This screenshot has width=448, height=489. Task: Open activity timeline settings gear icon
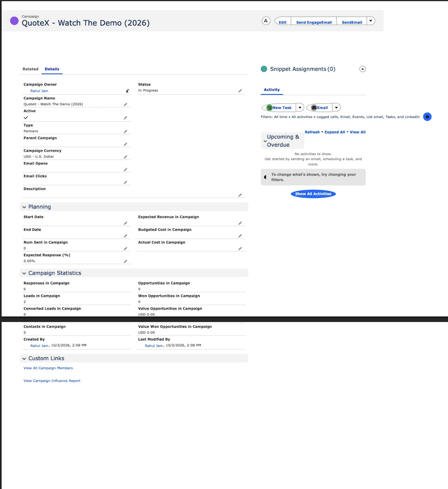pyautogui.click(x=428, y=117)
